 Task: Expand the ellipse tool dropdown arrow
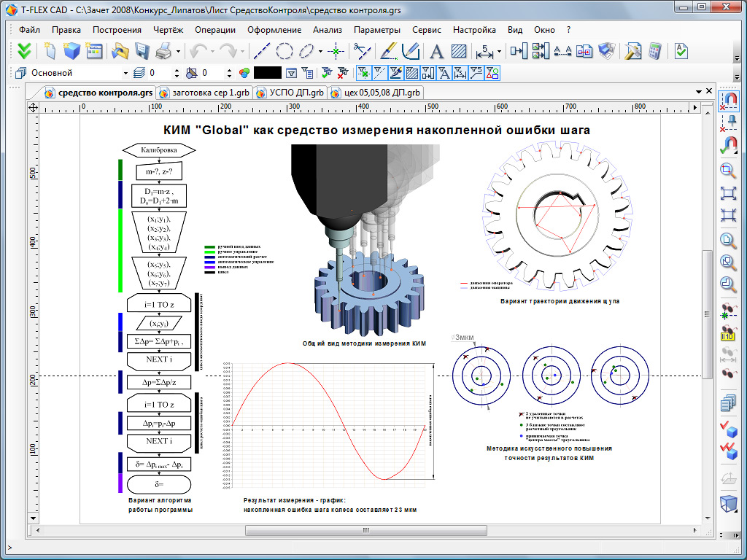321,51
